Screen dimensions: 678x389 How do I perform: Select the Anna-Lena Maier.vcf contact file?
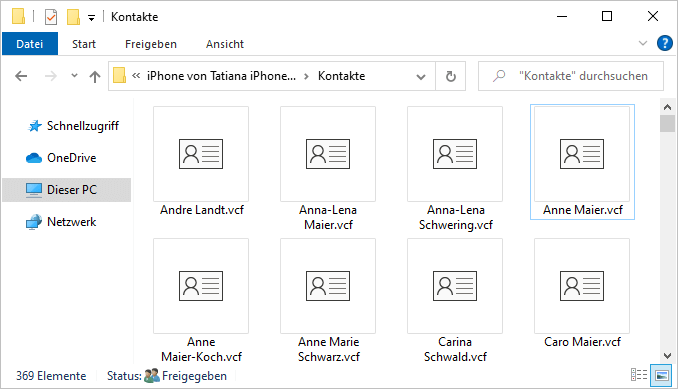tap(328, 169)
